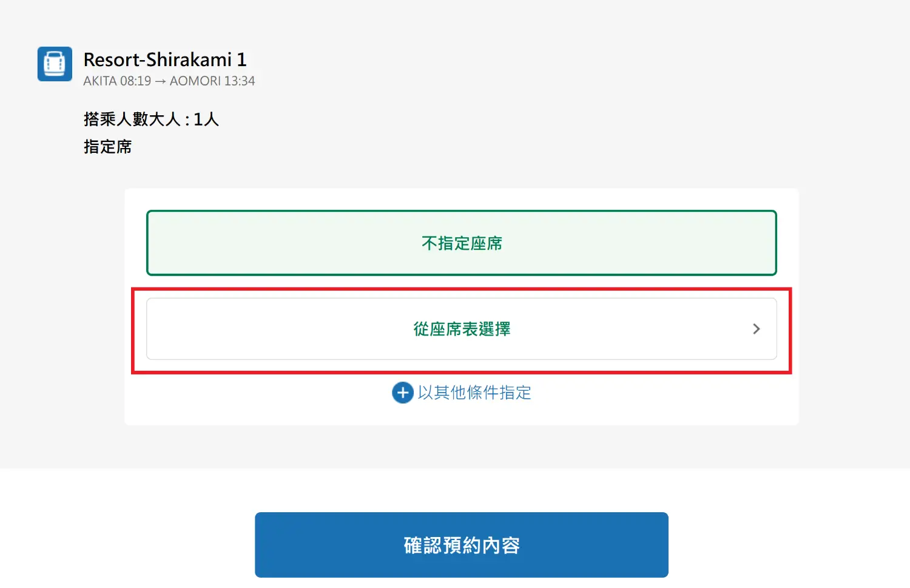Click the plus icon for other conditions
This screenshot has width=910, height=588.
(x=402, y=393)
